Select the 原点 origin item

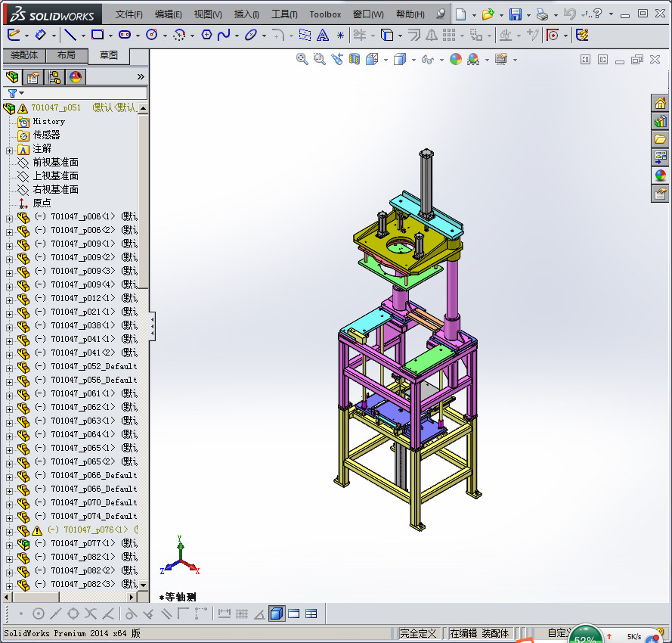[42, 203]
